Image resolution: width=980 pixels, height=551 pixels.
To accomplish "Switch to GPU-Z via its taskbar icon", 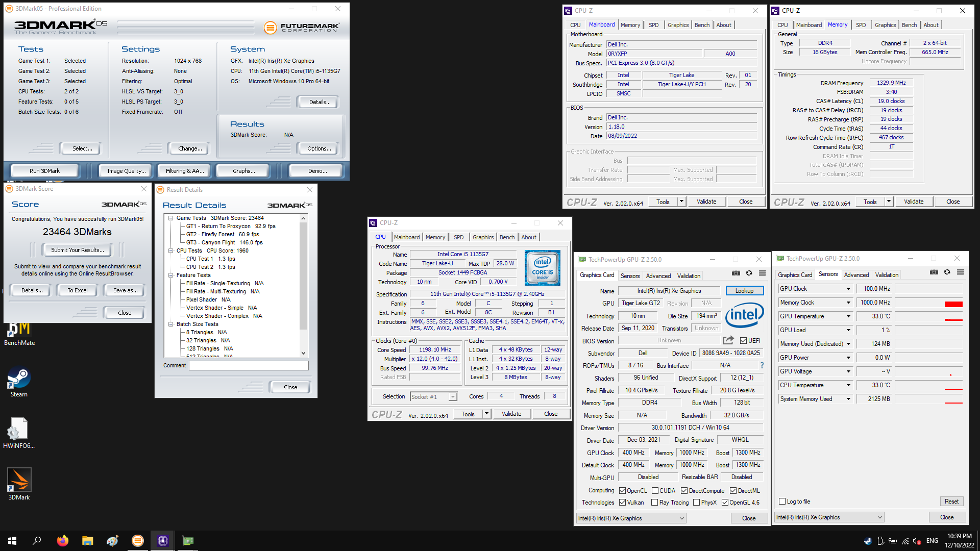I will click(x=187, y=541).
